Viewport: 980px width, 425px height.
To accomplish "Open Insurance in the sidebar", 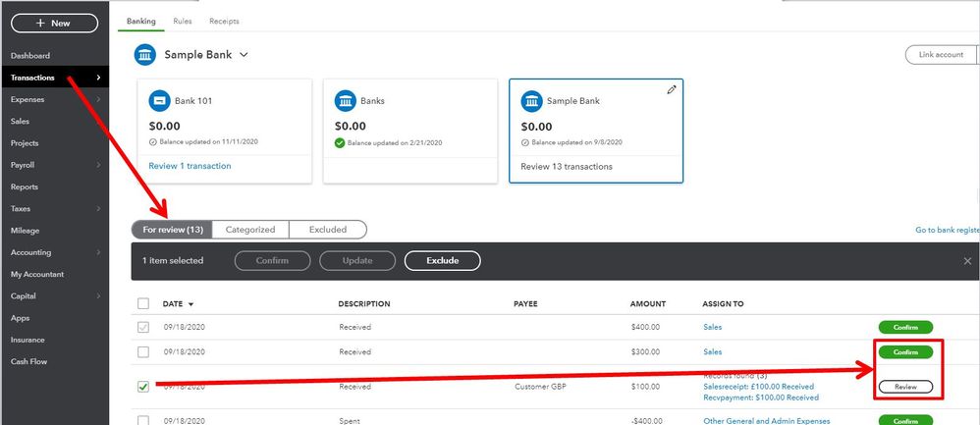I will (x=27, y=340).
